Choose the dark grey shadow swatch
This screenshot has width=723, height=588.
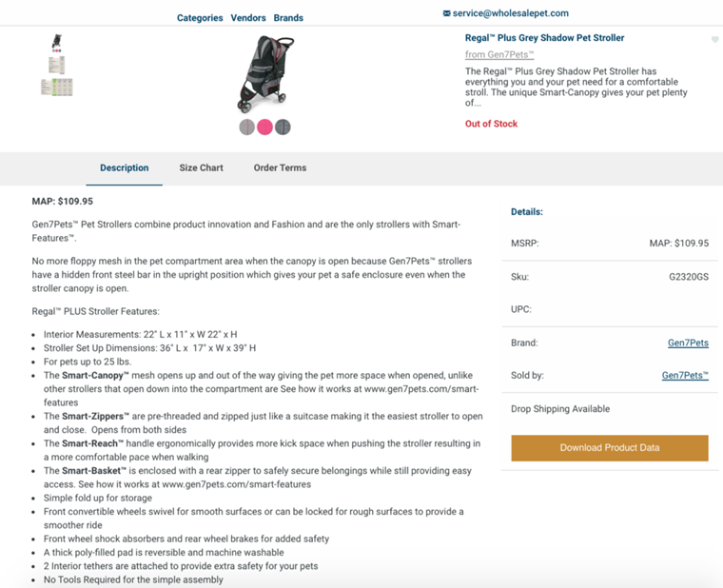[x=283, y=127]
